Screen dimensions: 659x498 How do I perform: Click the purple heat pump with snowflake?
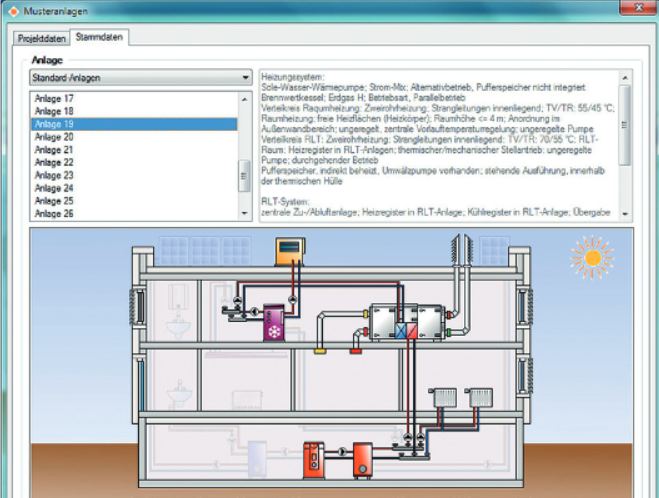click(274, 322)
